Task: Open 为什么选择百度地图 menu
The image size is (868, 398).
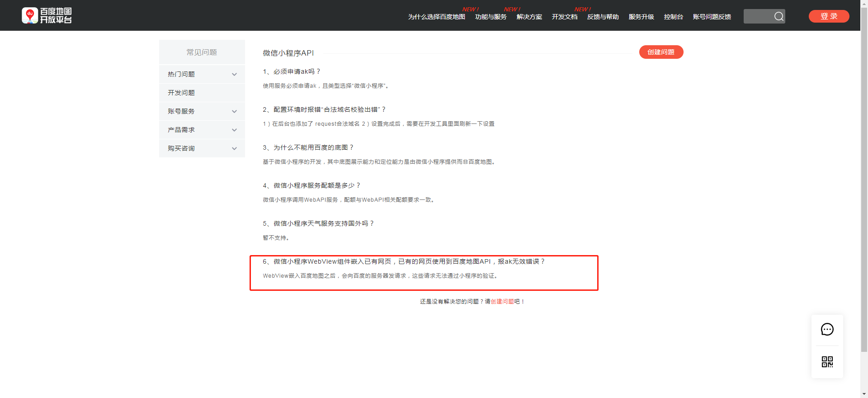Action: 436,17
